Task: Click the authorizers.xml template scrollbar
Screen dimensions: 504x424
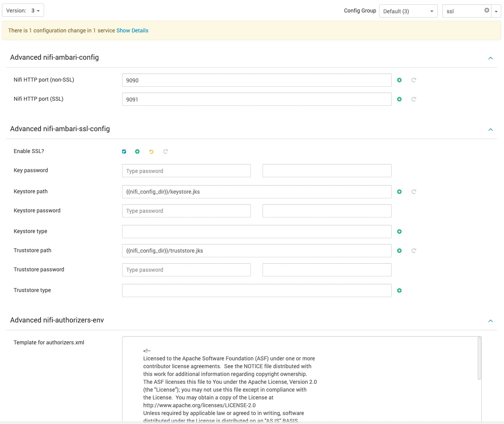Action: pos(479,358)
